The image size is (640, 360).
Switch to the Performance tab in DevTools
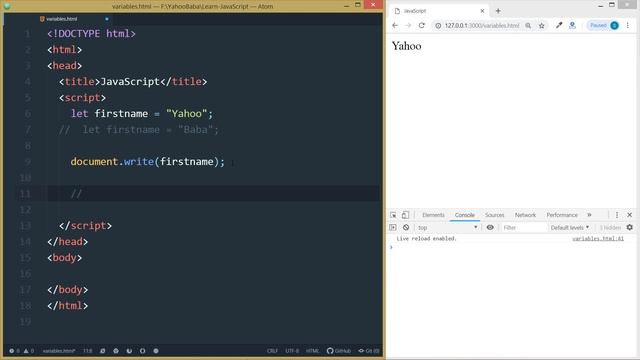562,215
